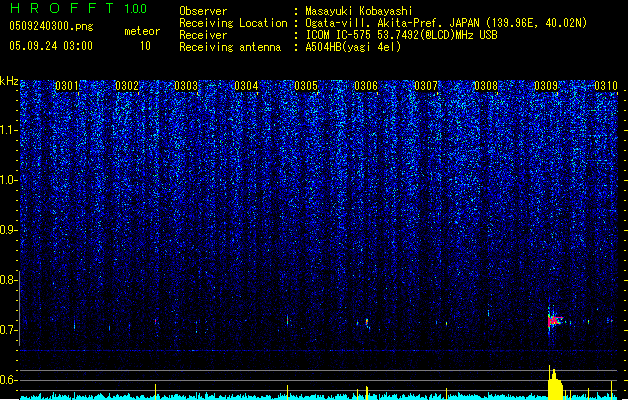Click the 1.1 kHz axis label
Screen dimensions: 629x400
point(8,130)
